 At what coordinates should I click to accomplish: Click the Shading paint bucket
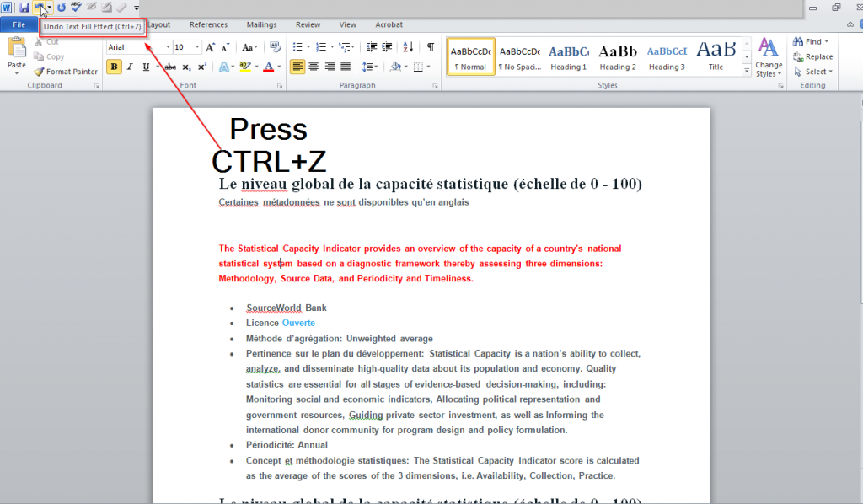pos(395,67)
